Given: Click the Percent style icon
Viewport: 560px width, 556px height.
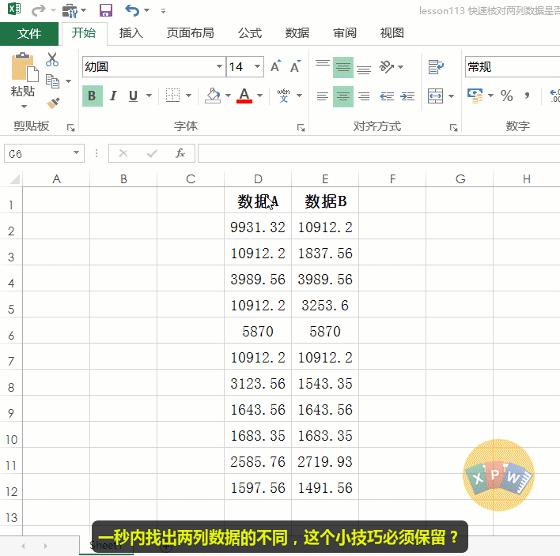Looking at the screenshot, I should coord(507,96).
